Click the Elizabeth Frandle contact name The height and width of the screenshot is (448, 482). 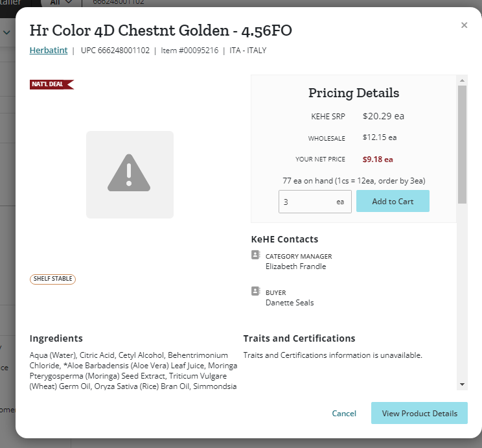click(295, 266)
